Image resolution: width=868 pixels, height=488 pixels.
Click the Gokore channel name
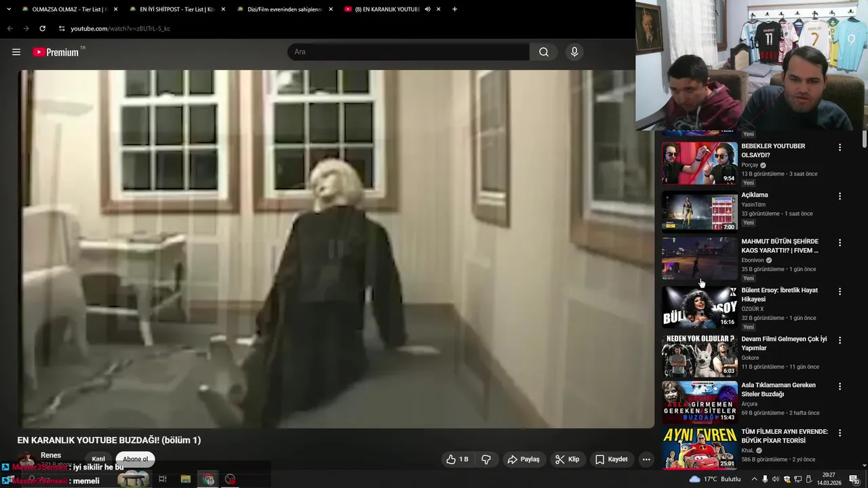coord(750,358)
